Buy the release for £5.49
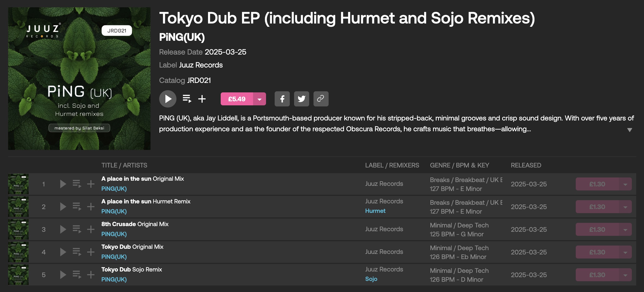Screen dimensions: 644x292 tap(237, 99)
